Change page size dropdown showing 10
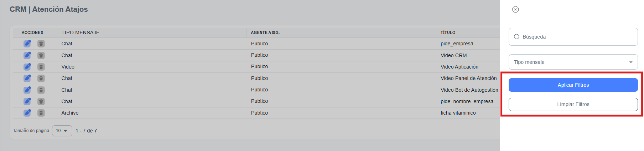 [62, 131]
